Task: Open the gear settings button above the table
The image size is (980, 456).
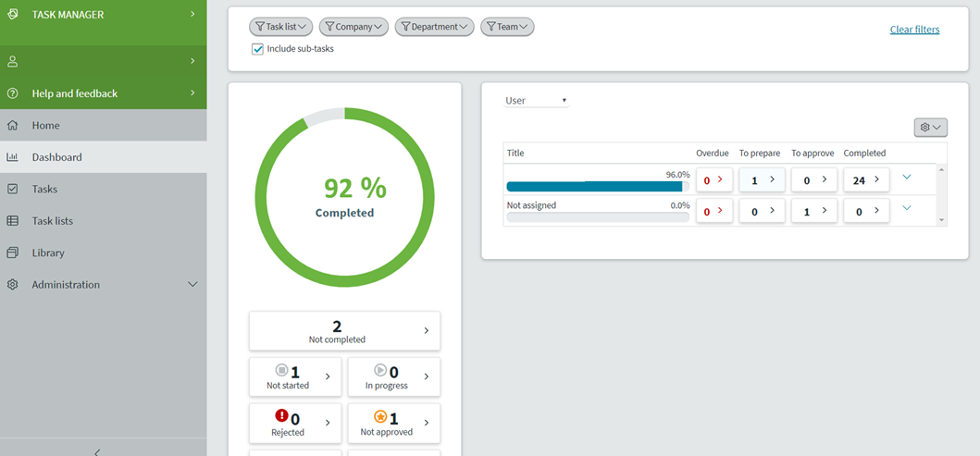Action: [930, 128]
